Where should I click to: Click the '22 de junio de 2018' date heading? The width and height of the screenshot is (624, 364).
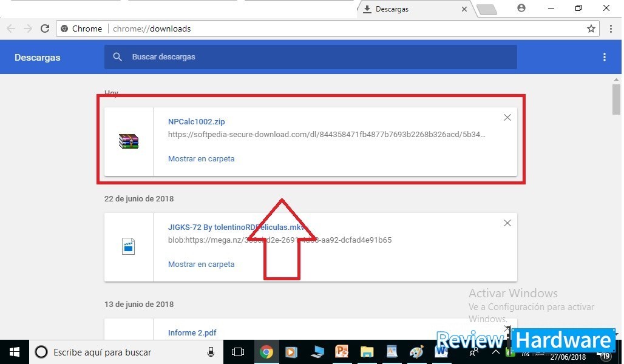coord(139,198)
